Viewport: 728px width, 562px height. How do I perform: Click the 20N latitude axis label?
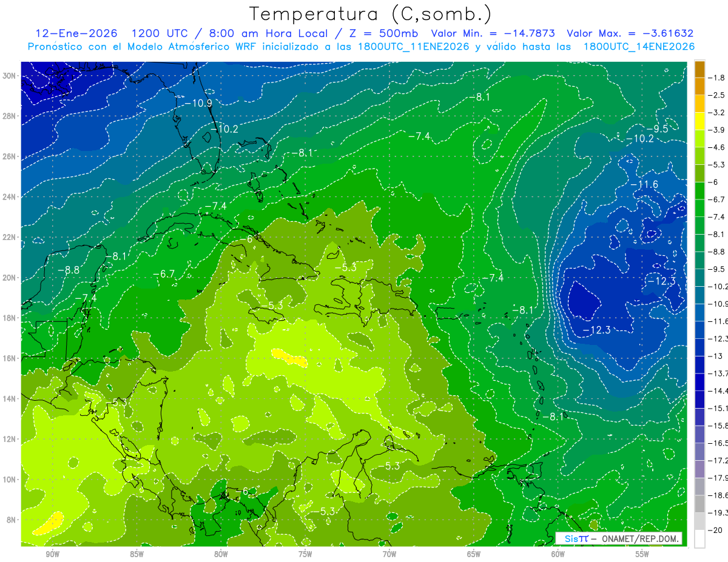pos(10,277)
